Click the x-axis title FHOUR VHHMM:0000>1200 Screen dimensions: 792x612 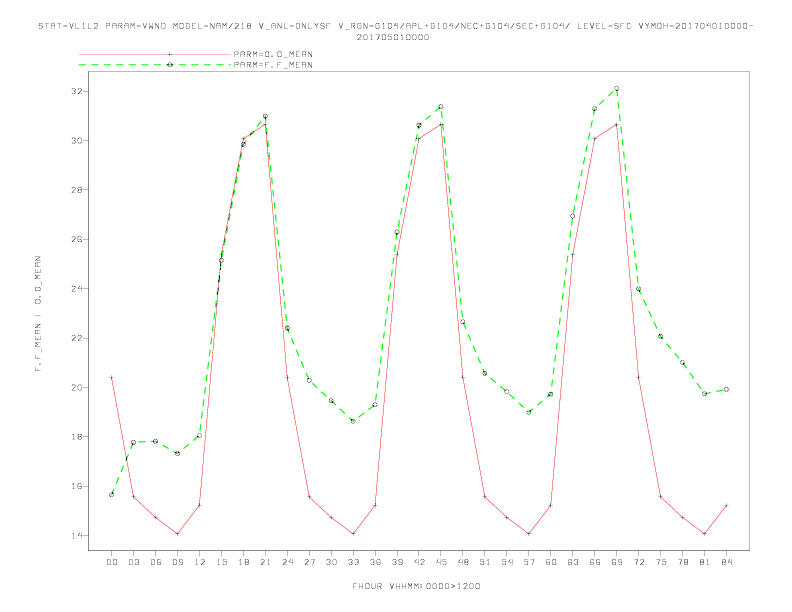click(x=416, y=586)
